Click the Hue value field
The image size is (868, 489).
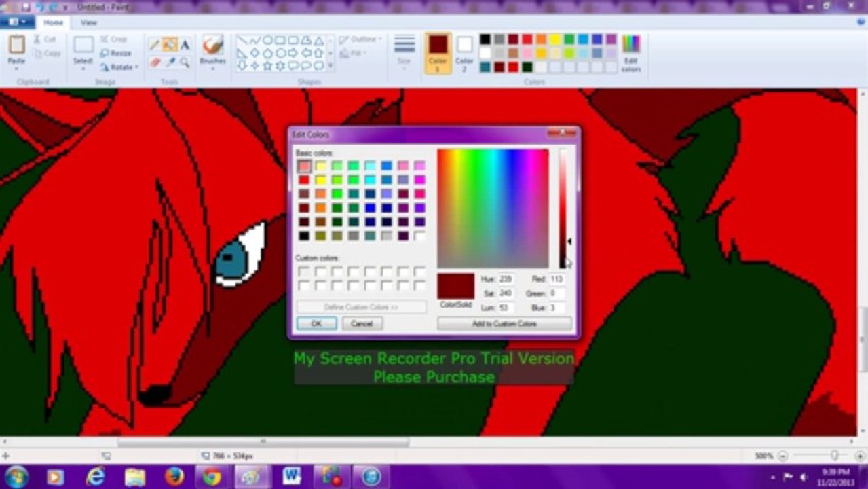click(506, 279)
